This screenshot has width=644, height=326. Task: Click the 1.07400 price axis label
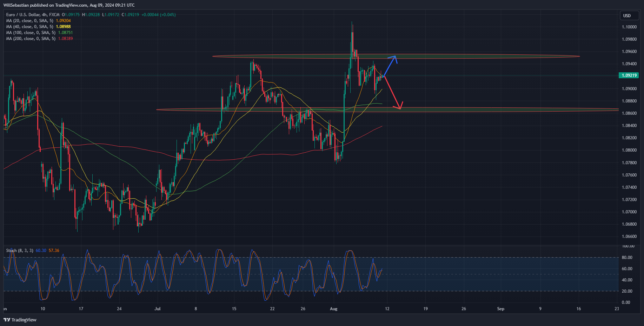(x=629, y=187)
